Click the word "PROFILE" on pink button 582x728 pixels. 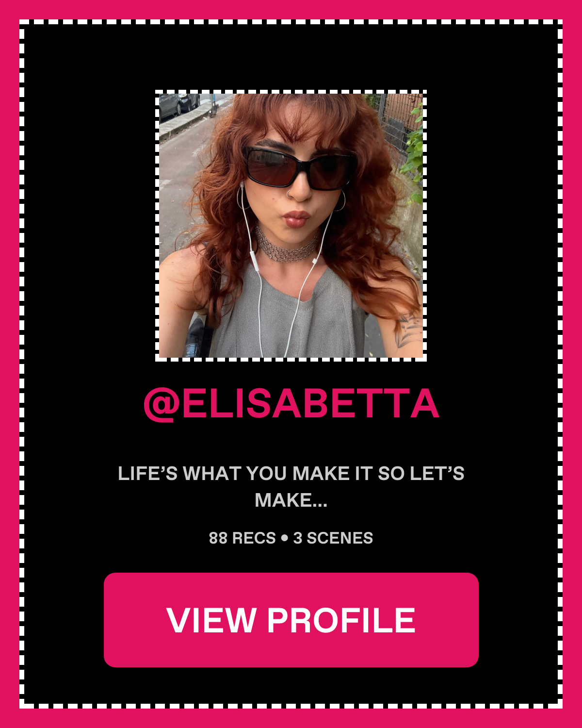coord(341,620)
